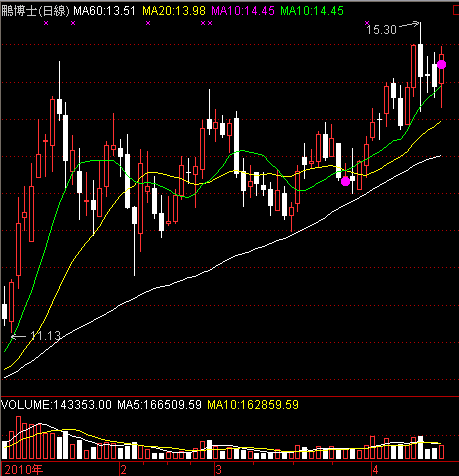Viewport: 459px width, 476px height.
Task: Click the 鵬博士(日線) chart title
Action: 35,11
